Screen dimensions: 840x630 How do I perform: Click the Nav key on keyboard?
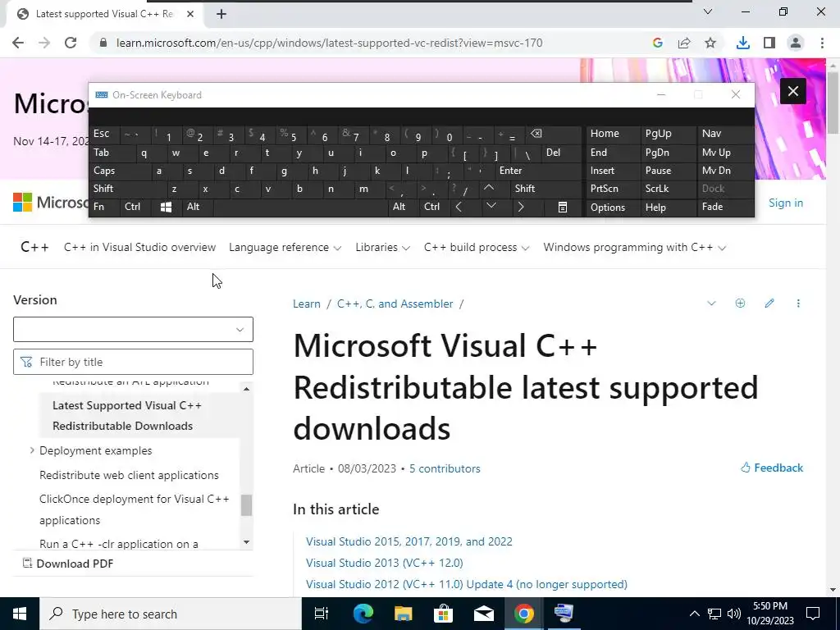coord(712,134)
